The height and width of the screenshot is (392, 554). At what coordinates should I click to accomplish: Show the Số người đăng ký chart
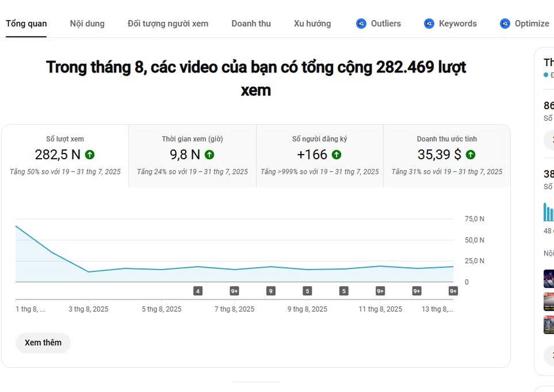pos(320,156)
